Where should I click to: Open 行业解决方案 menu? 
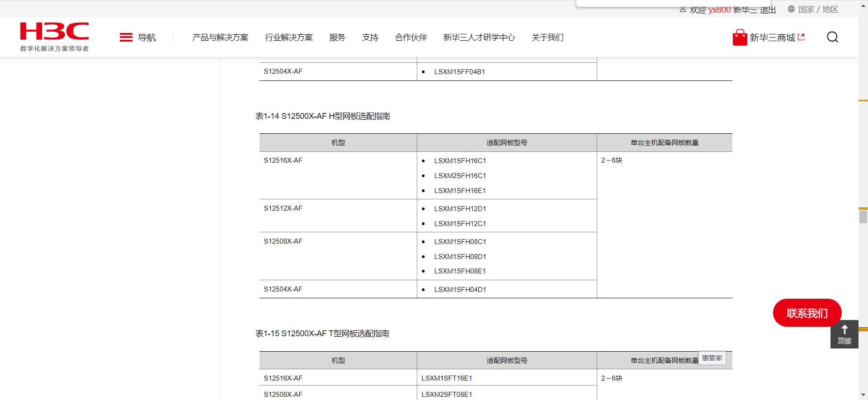point(289,38)
